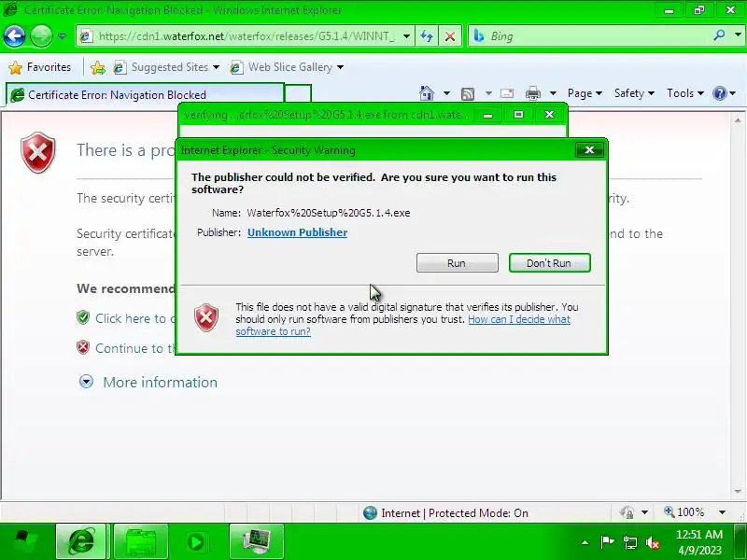Click the page scrollbar up arrow
The height and width of the screenshot is (560, 747).
pos(738,120)
